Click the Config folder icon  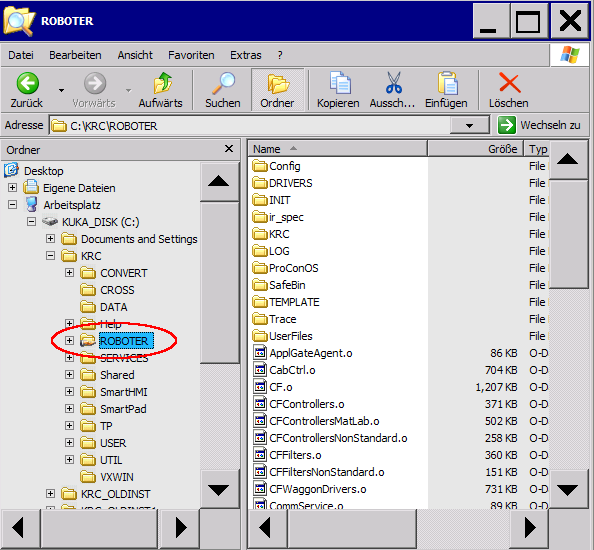[x=260, y=166]
